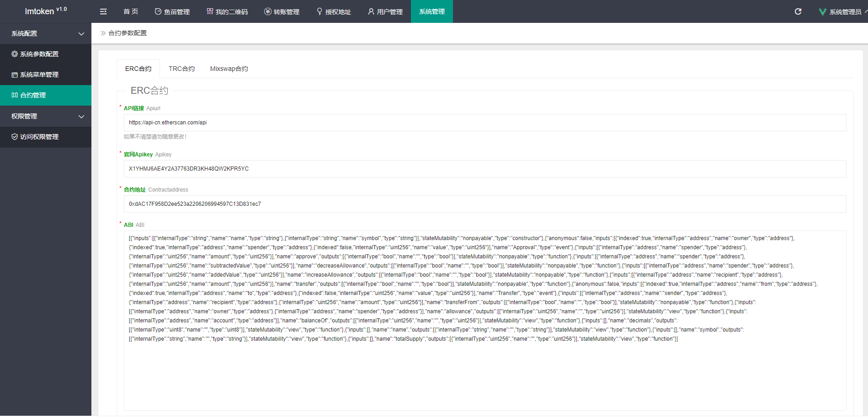868x418 pixels.
Task: Click the refresh icon in top bar
Action: 798,11
